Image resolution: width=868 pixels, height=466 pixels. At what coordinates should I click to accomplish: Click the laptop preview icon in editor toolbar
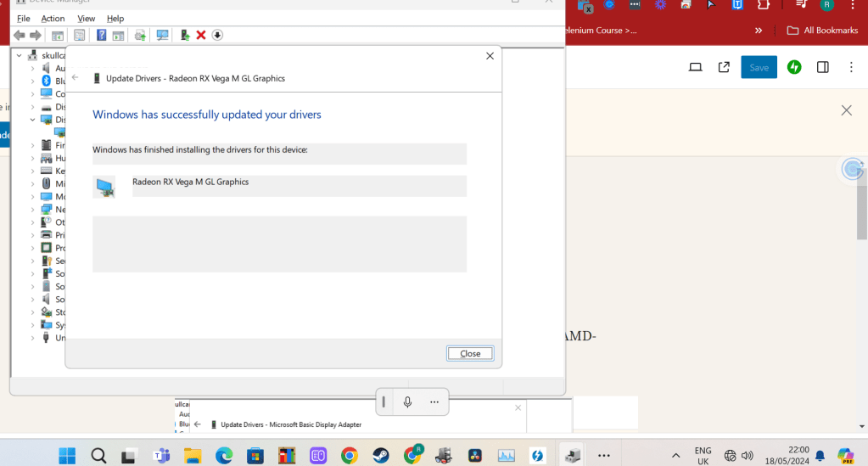(x=695, y=68)
